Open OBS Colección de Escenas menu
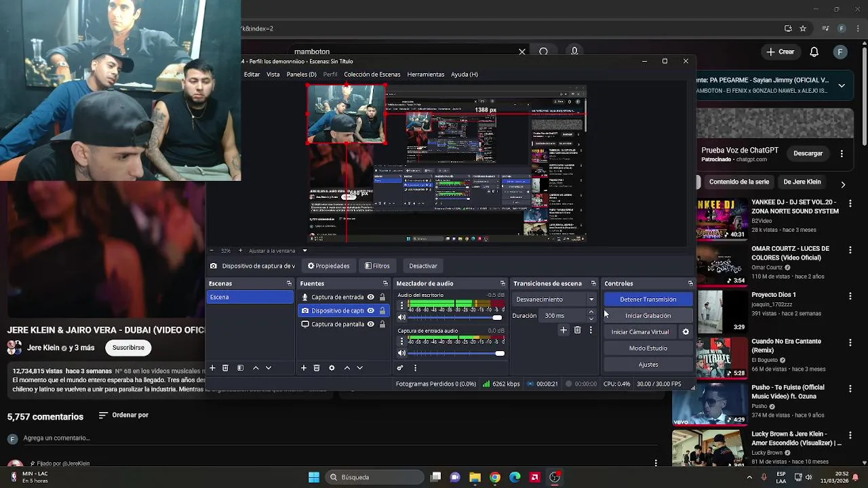868x488 pixels. point(372,75)
